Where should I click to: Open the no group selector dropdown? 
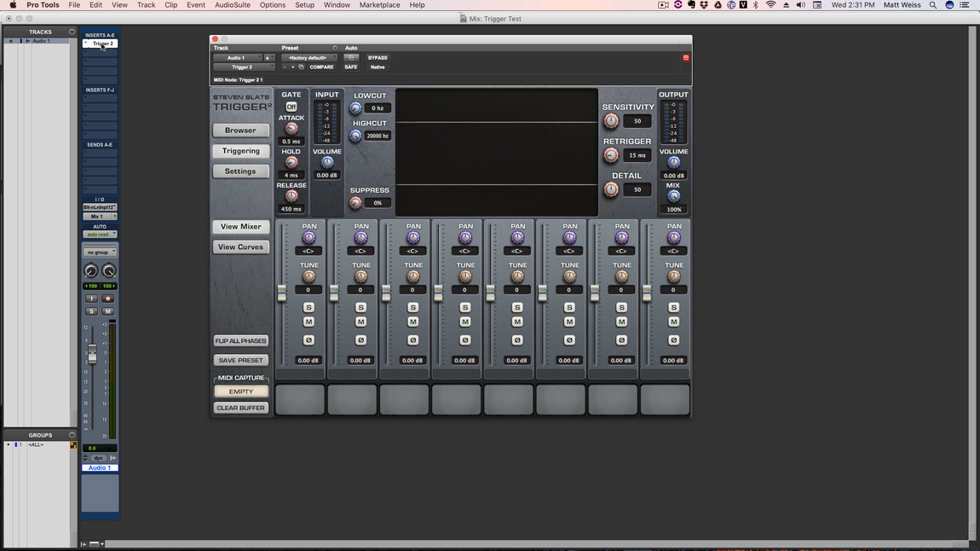click(100, 252)
